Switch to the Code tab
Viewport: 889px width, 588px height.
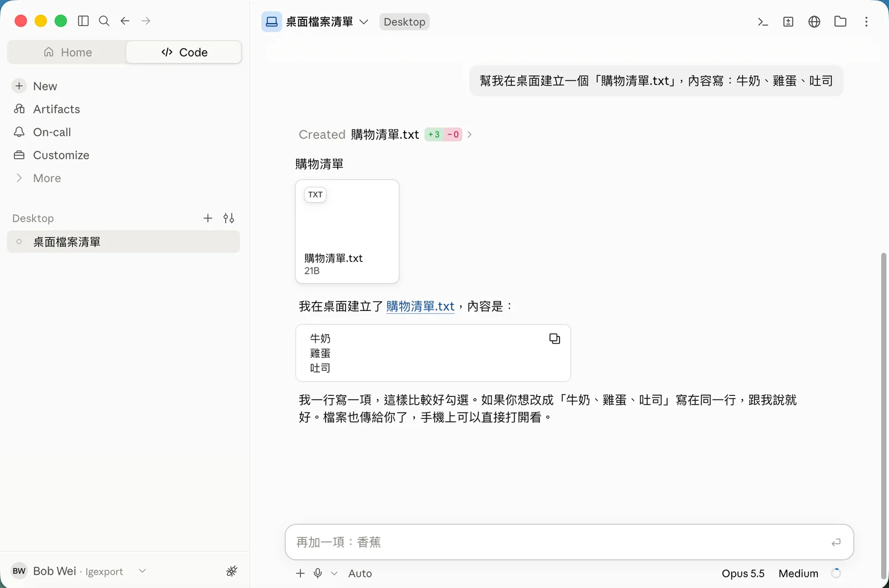pos(184,52)
